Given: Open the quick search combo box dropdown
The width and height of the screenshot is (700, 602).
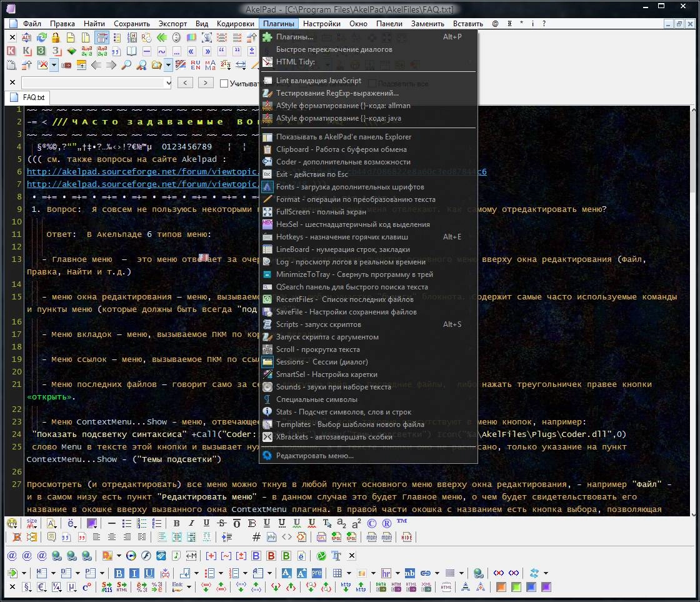Looking at the screenshot, I should pos(168,83).
